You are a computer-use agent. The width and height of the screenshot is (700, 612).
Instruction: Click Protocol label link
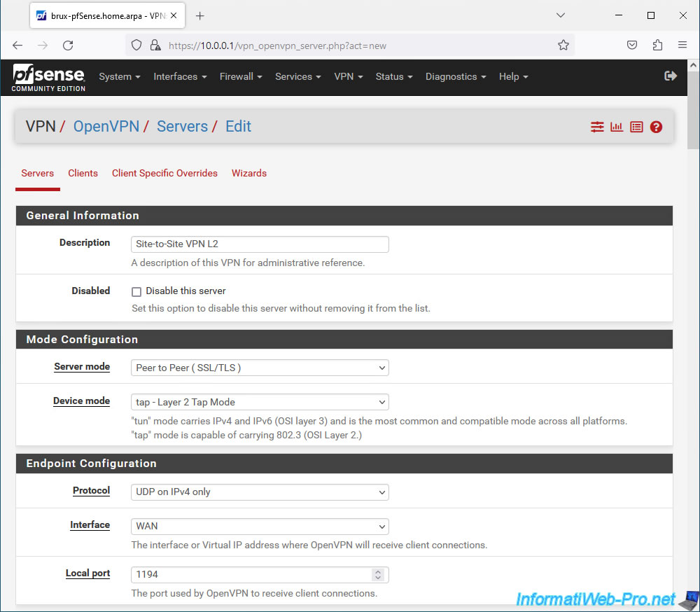click(x=91, y=490)
